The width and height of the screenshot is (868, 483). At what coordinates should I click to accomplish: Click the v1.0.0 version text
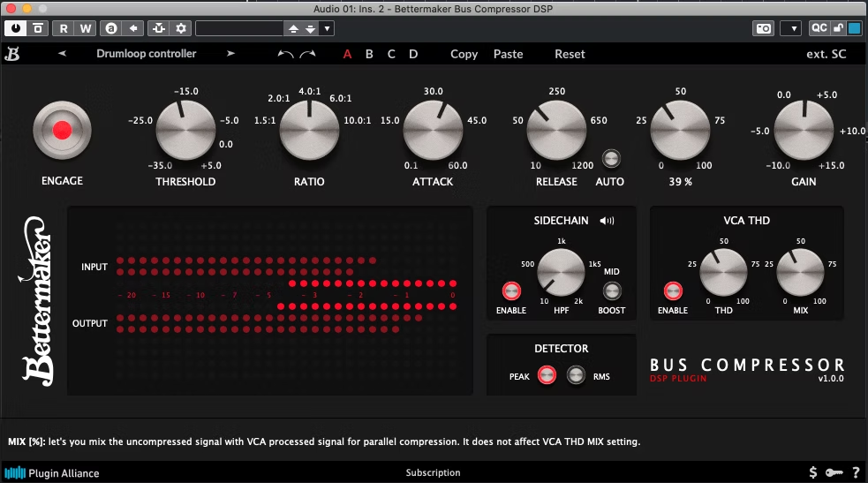point(831,379)
